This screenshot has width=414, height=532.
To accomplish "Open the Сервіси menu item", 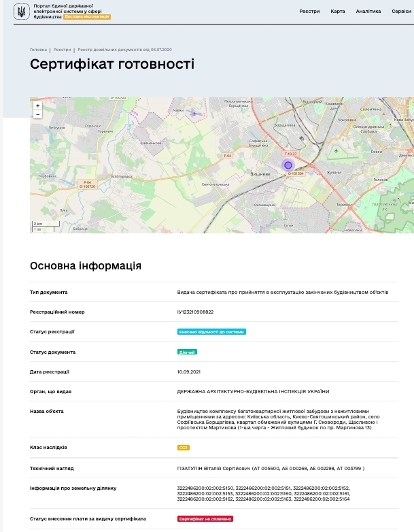I will [x=402, y=11].
